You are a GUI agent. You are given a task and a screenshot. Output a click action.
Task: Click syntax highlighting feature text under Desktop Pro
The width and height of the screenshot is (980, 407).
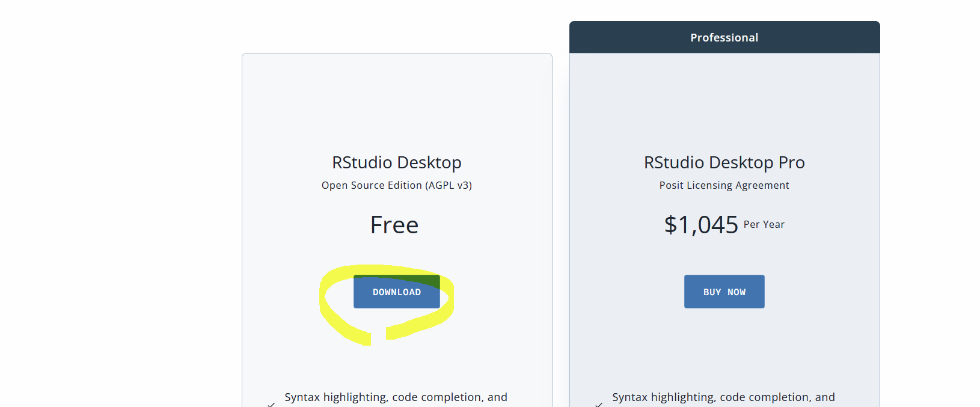724,397
